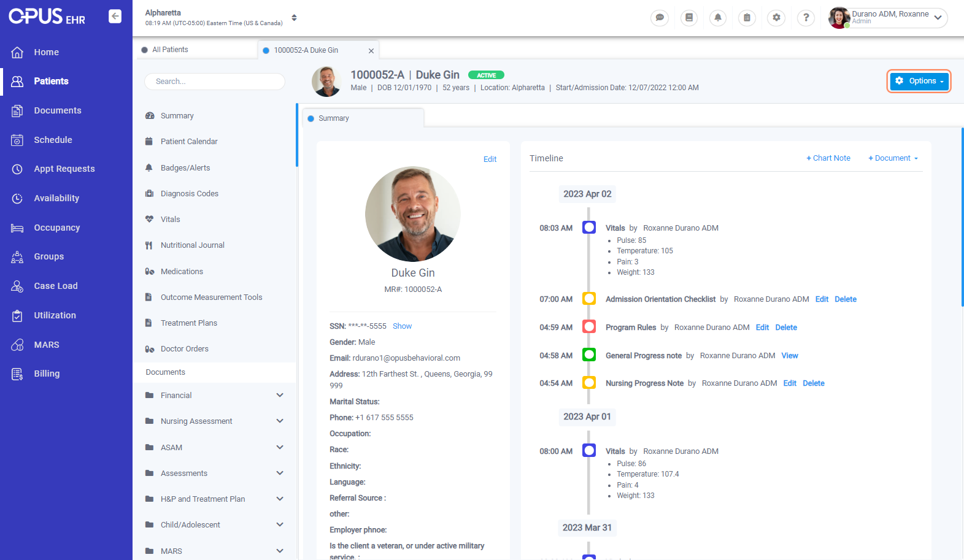Click the Nutritional Journal fork icon
This screenshot has height=560, width=964.
[149, 245]
